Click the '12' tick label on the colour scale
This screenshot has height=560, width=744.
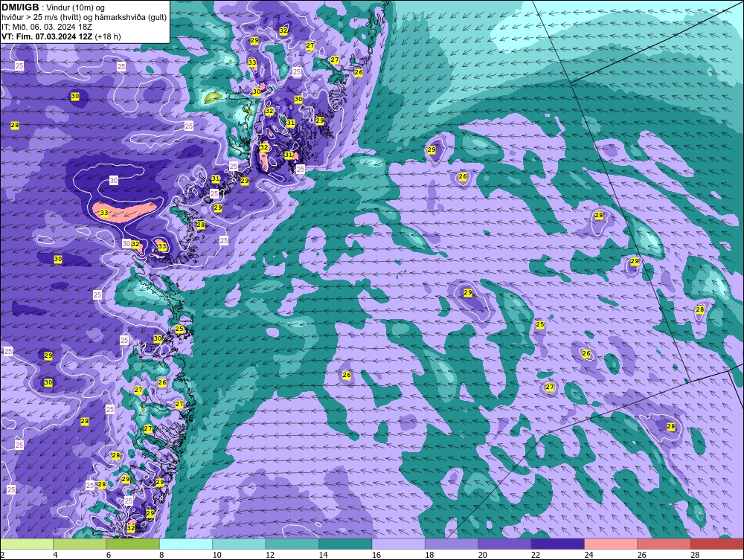coord(270,555)
